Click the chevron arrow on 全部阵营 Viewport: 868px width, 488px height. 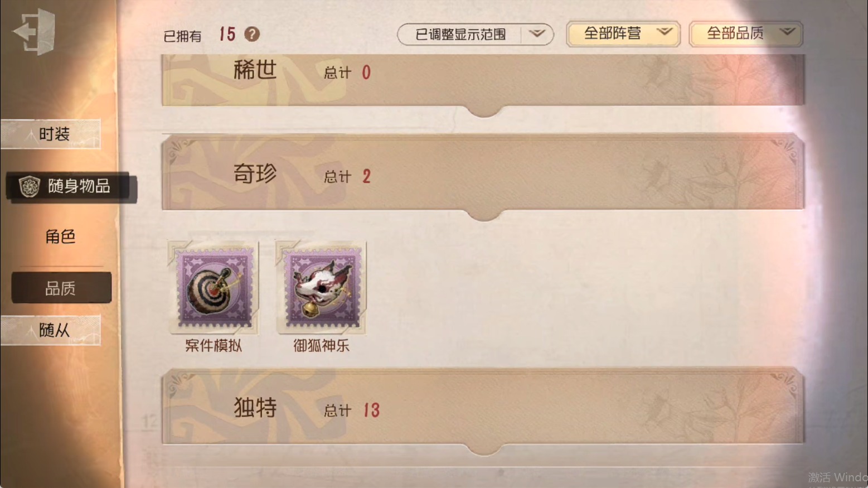(x=664, y=32)
